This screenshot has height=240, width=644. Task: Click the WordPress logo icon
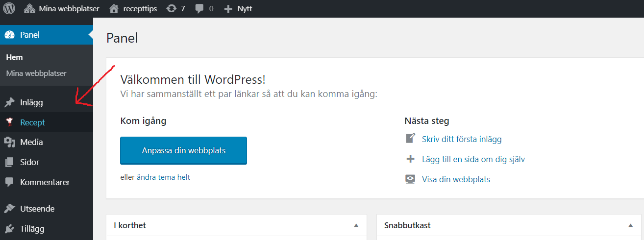click(9, 8)
